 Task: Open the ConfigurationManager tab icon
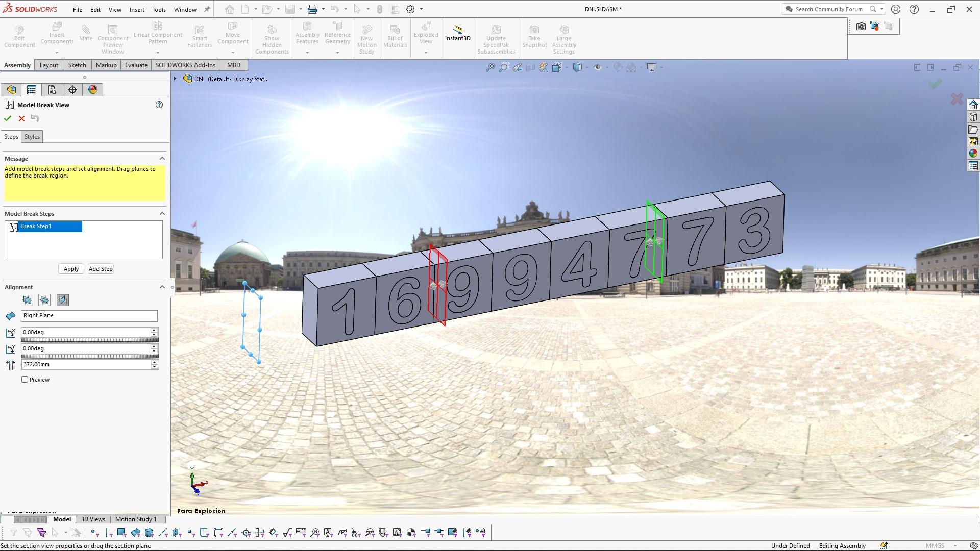52,90
